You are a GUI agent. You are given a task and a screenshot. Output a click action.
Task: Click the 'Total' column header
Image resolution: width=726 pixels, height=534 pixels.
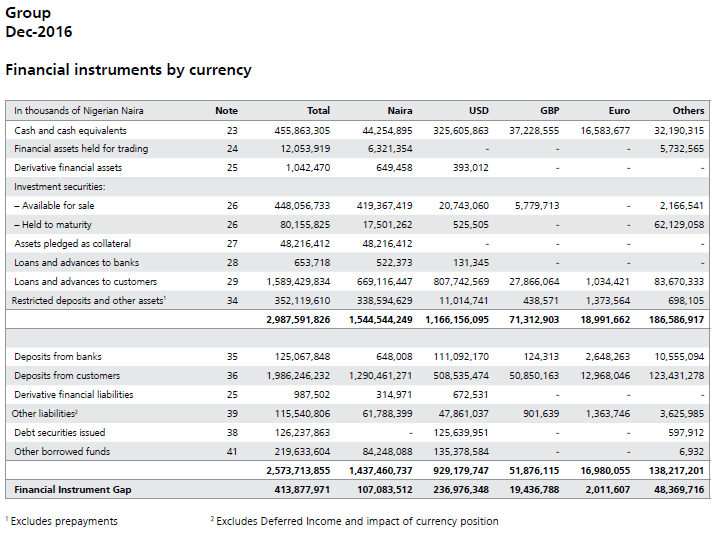319,111
